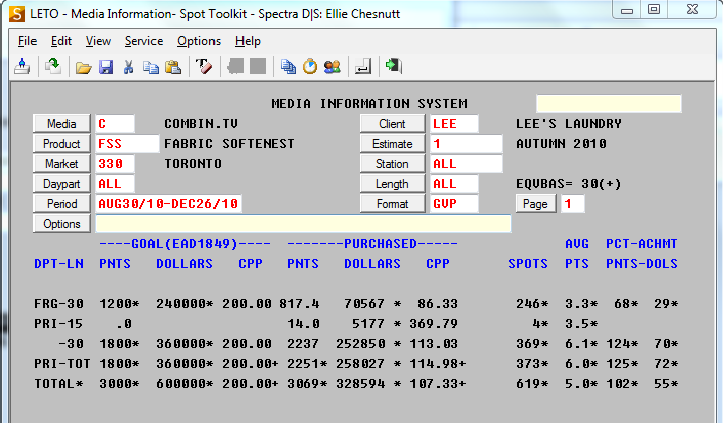
Task: Click the spots value 619*
Action: coord(532,383)
